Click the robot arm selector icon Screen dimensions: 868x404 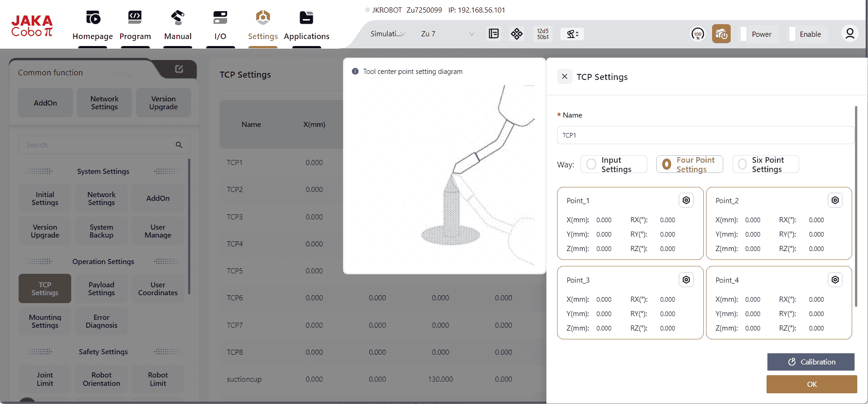click(572, 34)
